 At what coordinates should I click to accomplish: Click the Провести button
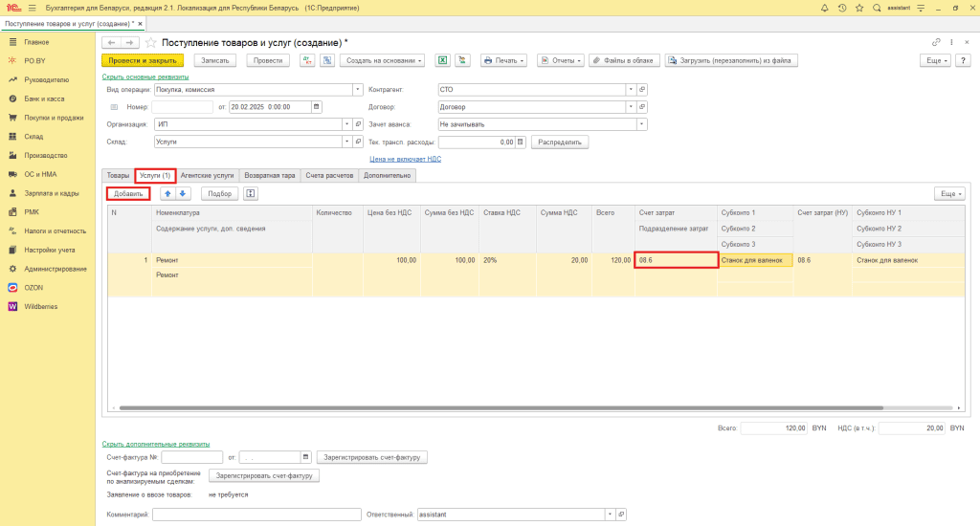[268, 60]
